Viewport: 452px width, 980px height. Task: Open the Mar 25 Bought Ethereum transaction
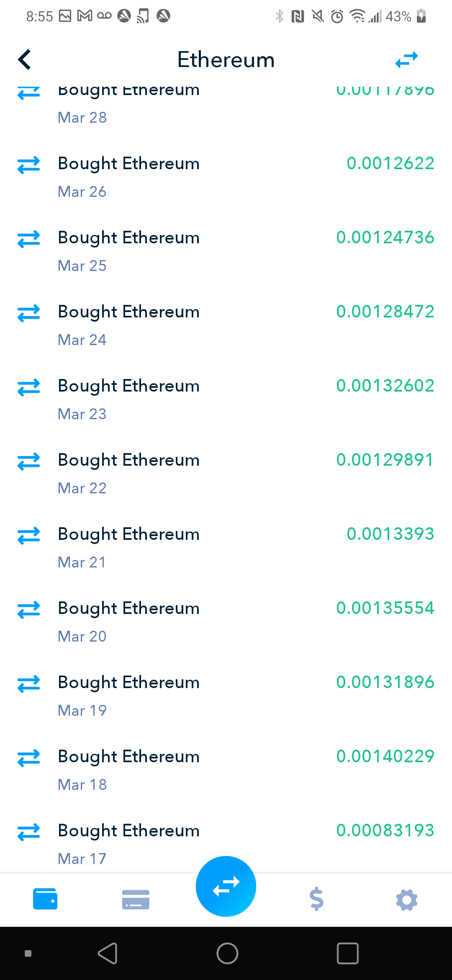[226, 251]
